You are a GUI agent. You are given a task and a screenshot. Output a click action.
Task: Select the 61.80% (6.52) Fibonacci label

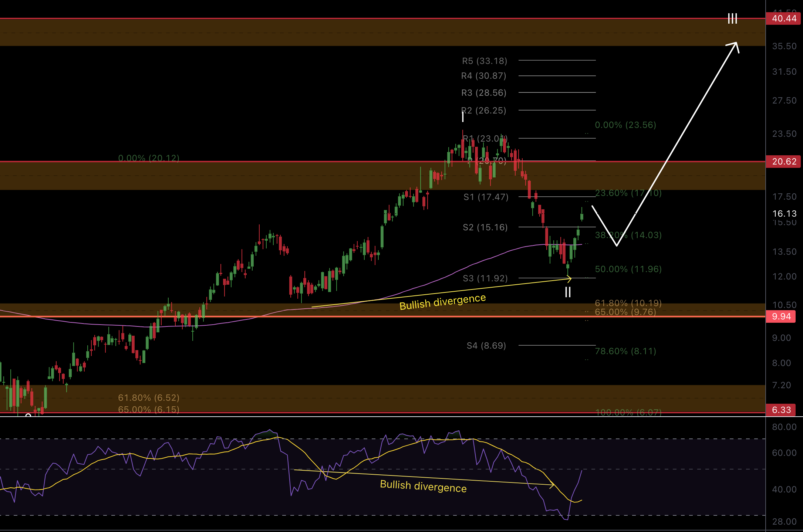(x=149, y=398)
